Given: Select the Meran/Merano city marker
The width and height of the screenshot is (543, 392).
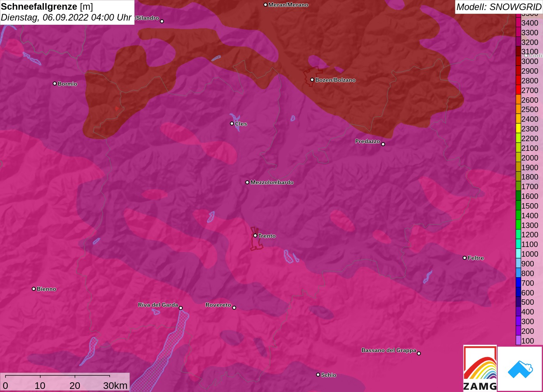Looking at the screenshot, I should (265, 5).
